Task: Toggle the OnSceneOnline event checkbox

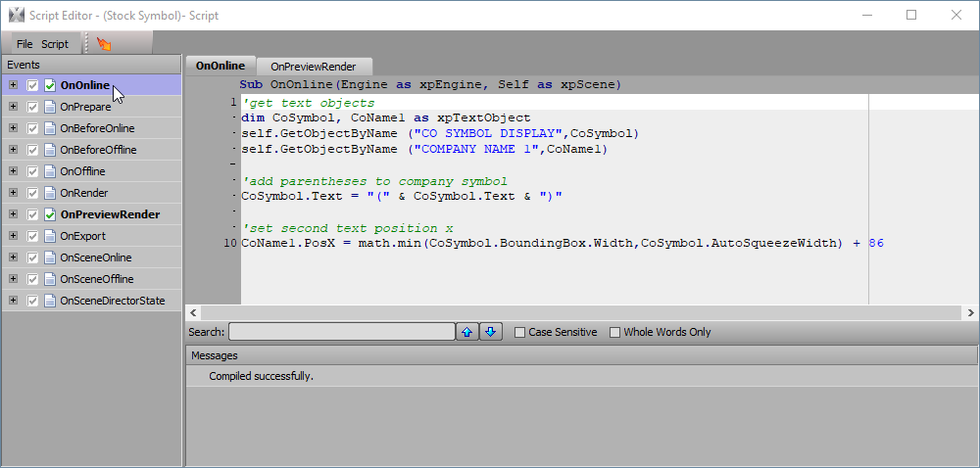Action: tap(33, 257)
